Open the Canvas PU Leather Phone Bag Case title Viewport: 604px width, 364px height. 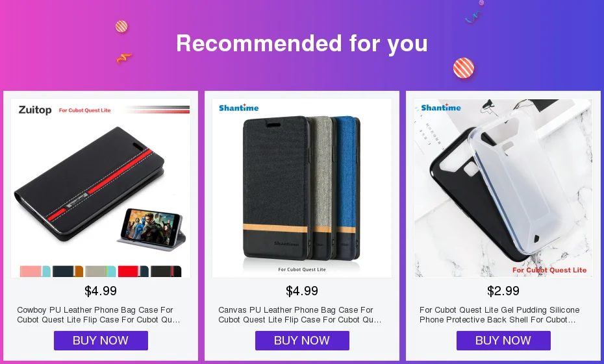(x=299, y=315)
